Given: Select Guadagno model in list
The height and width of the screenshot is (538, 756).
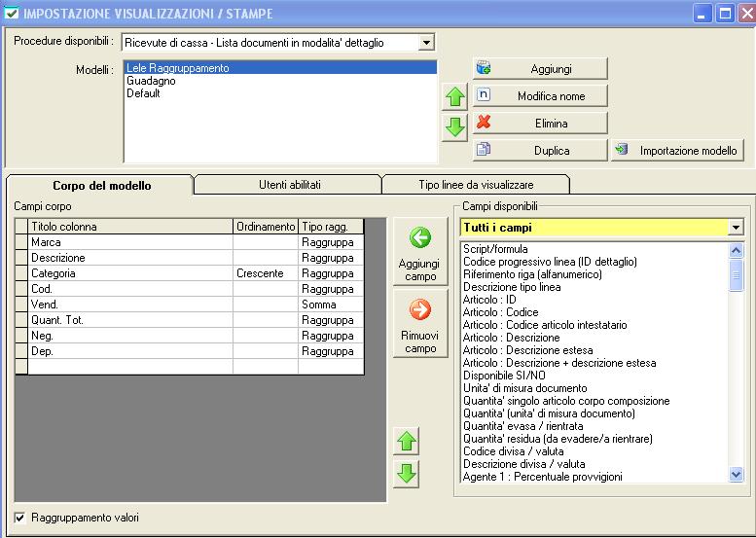Looking at the screenshot, I should click(280, 81).
